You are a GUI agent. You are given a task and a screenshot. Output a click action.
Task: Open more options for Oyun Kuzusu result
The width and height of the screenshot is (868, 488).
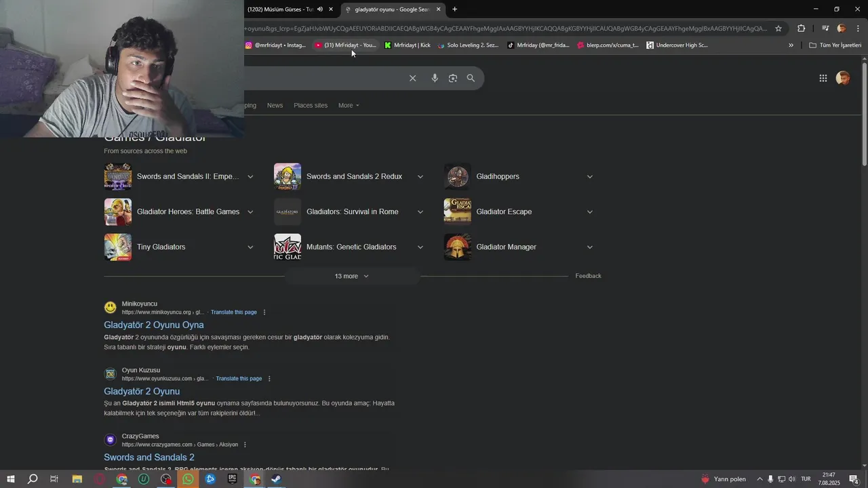click(x=269, y=379)
